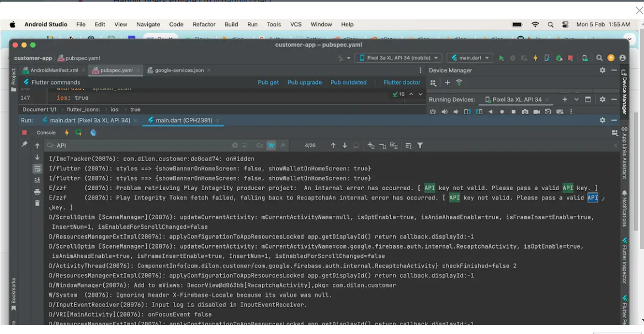The image size is (644, 334).
Task: Open the search history dropdown magnifier
Action: point(51,146)
